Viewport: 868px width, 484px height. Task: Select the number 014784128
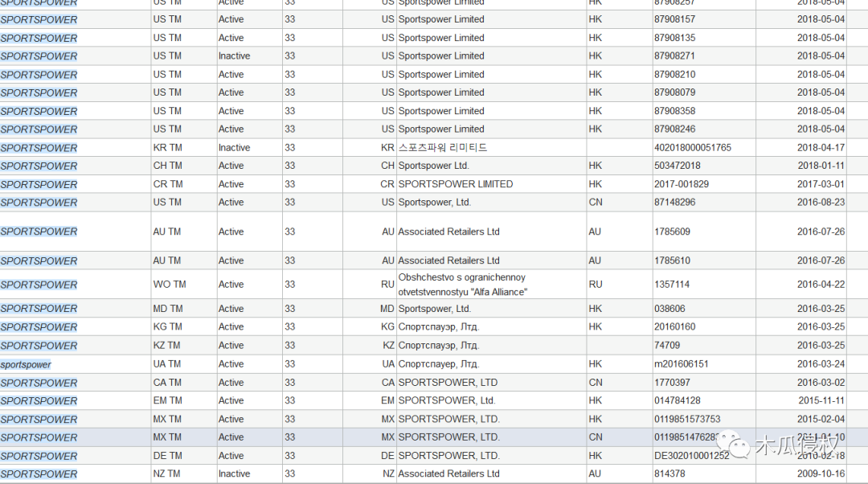tap(677, 400)
